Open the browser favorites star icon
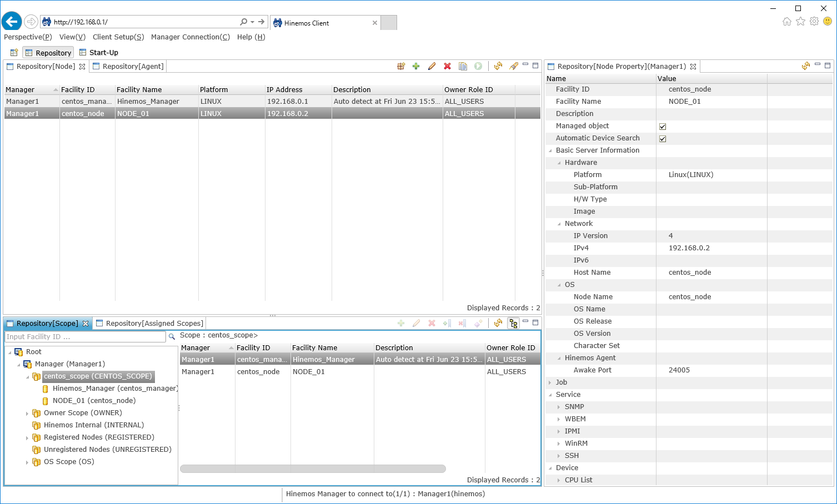This screenshot has width=837, height=504. click(x=800, y=21)
